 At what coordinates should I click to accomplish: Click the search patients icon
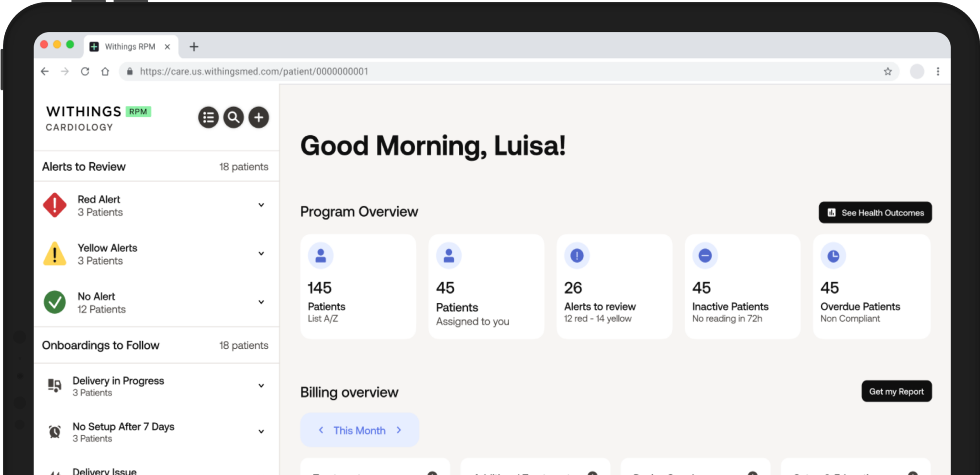[234, 117]
